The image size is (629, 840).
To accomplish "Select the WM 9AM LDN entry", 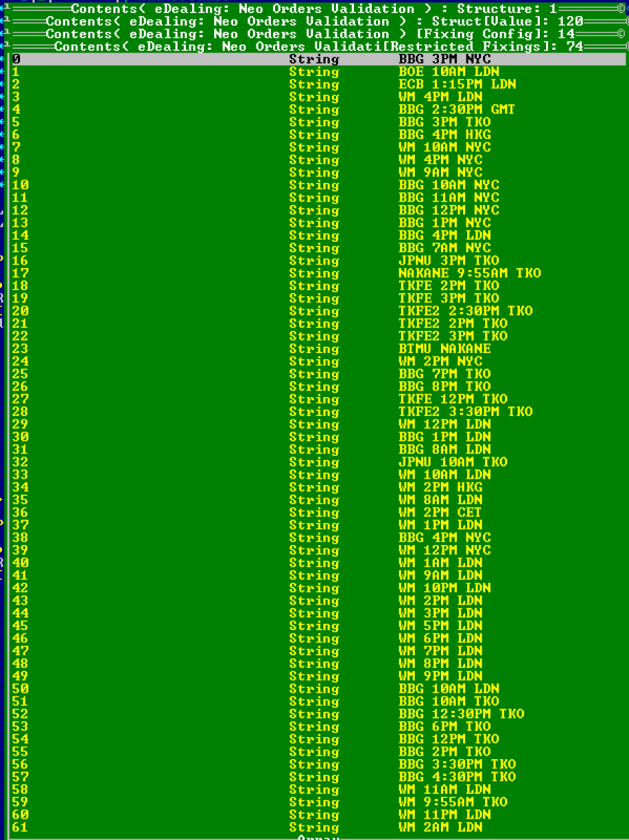I will [440, 575].
